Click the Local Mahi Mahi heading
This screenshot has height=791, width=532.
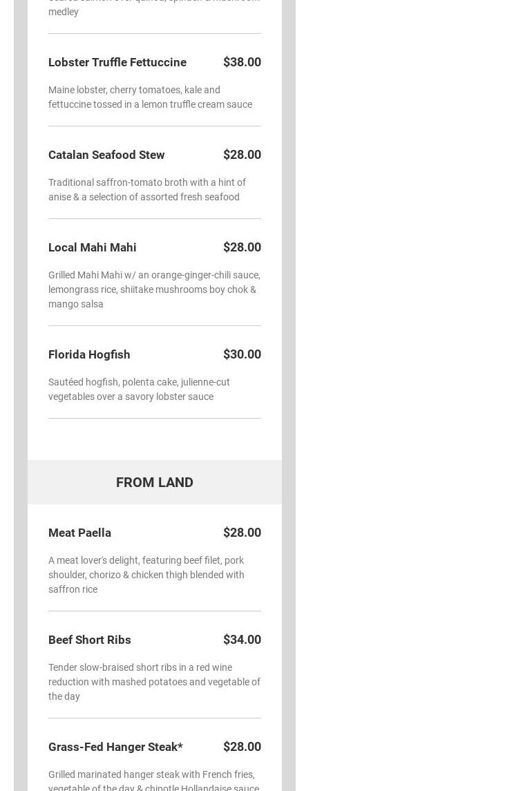tap(93, 248)
